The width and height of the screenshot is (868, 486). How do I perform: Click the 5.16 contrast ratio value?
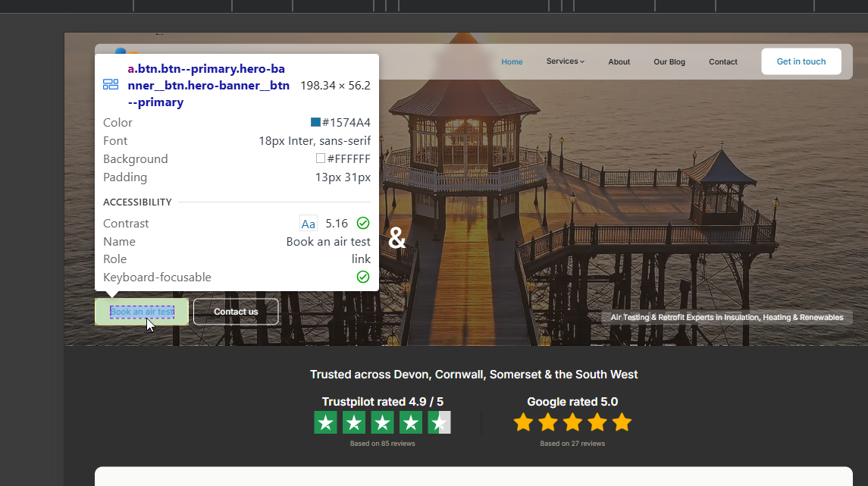(337, 223)
